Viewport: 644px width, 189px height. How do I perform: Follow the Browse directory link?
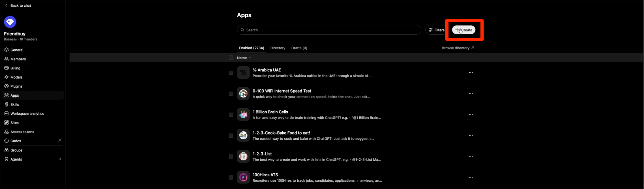(457, 48)
